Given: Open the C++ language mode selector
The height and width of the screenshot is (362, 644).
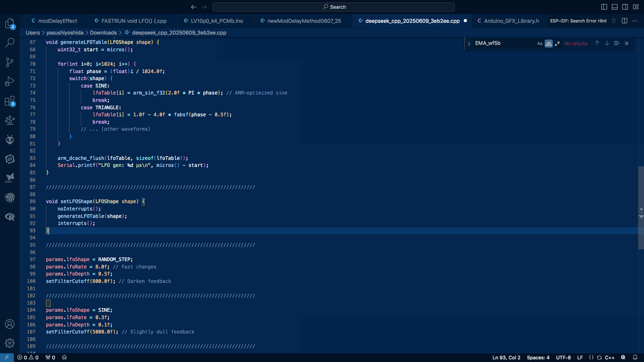Looking at the screenshot, I should click(x=609, y=358).
